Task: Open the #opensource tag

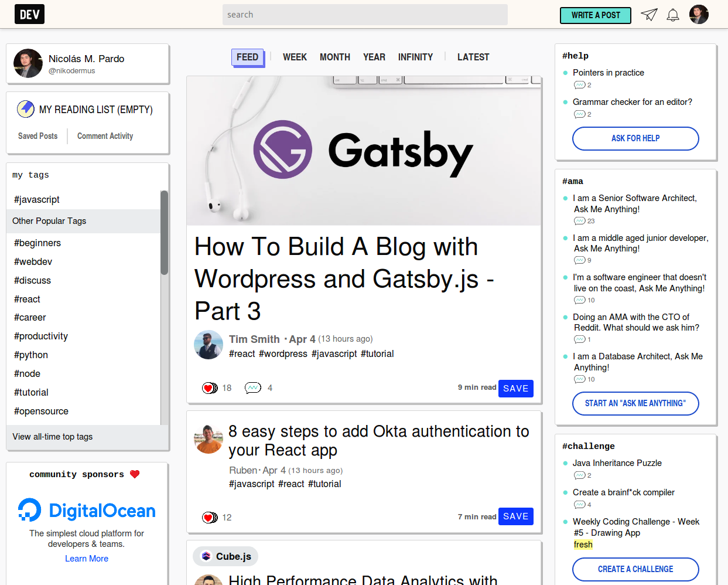Action: coord(41,411)
